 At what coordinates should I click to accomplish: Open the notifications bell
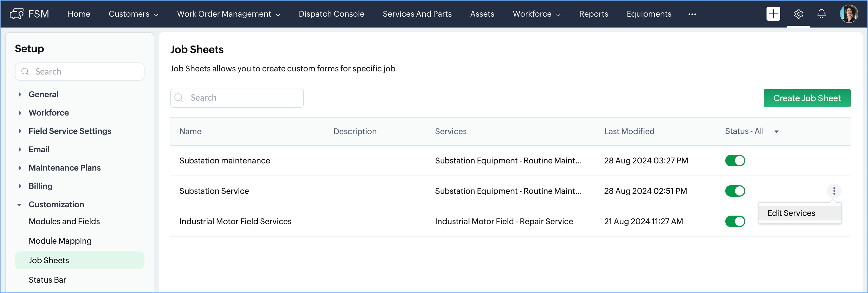[x=821, y=14]
